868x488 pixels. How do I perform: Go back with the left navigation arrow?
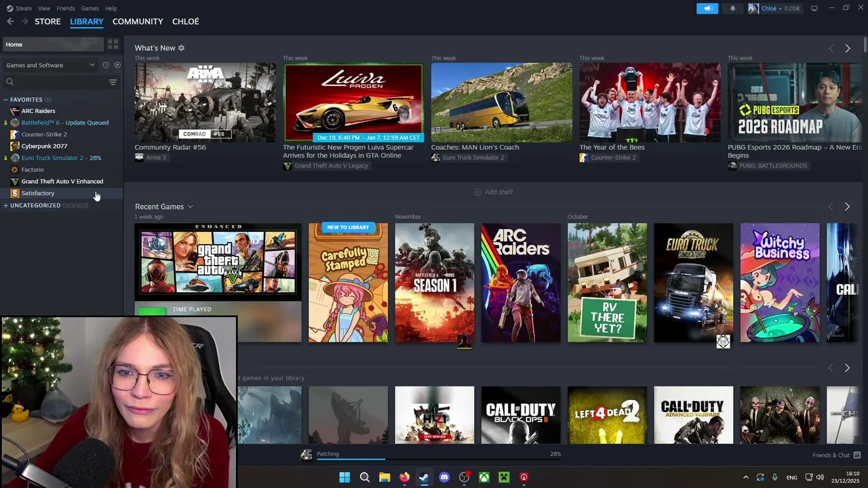[x=10, y=22]
